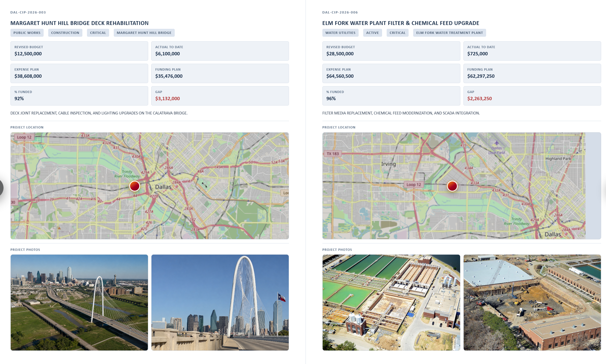
Task: Click the $12,500,000 revised budget value
Action: point(28,54)
